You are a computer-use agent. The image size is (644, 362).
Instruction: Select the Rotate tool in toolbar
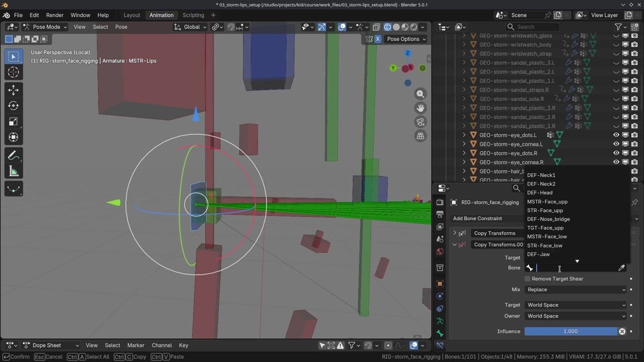(14, 106)
